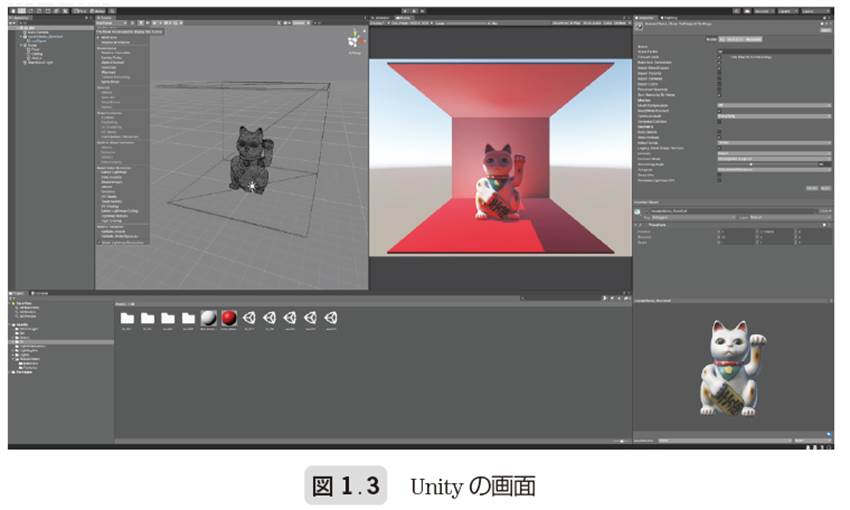Toggle the Convert Units checkbox
This screenshot has height=510, width=850.
coord(719,57)
